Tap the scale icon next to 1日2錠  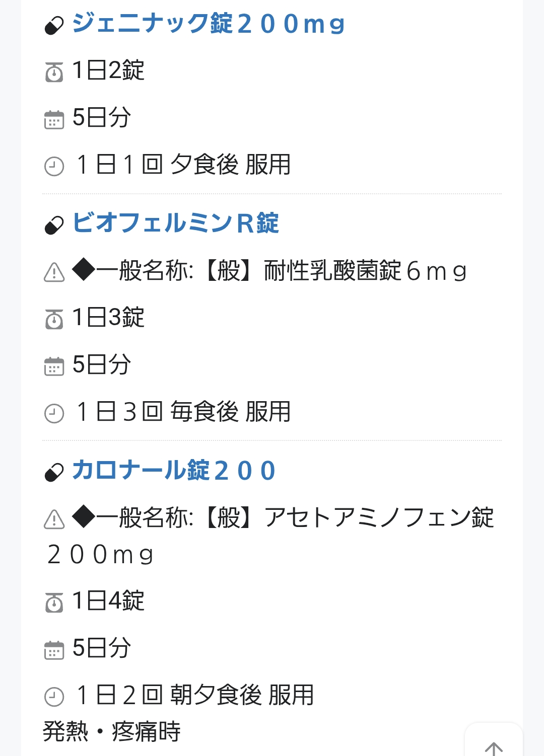(54, 72)
